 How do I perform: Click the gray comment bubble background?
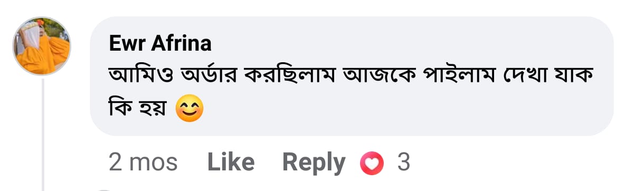click(x=352, y=77)
